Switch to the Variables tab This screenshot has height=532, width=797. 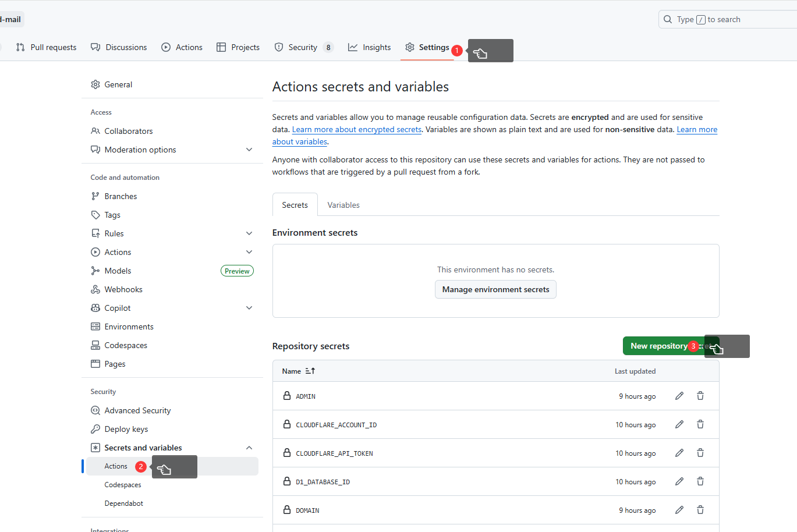(x=343, y=205)
